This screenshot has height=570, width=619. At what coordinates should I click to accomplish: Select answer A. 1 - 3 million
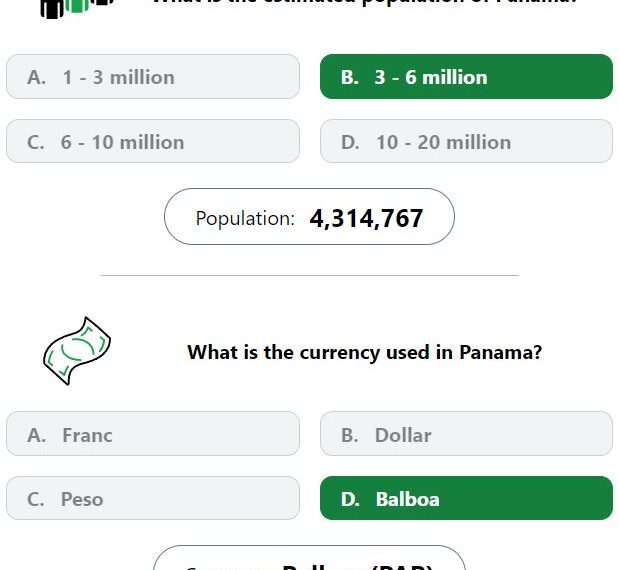tap(153, 77)
